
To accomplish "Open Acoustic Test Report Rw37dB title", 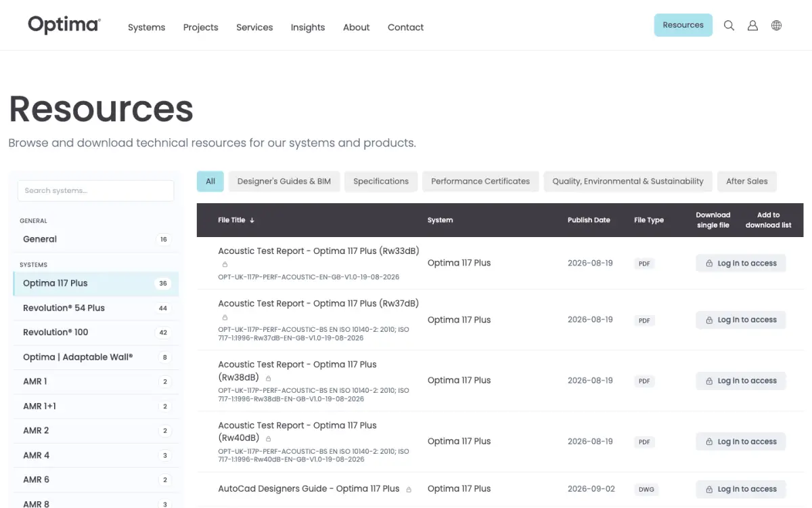I will click(x=319, y=303).
